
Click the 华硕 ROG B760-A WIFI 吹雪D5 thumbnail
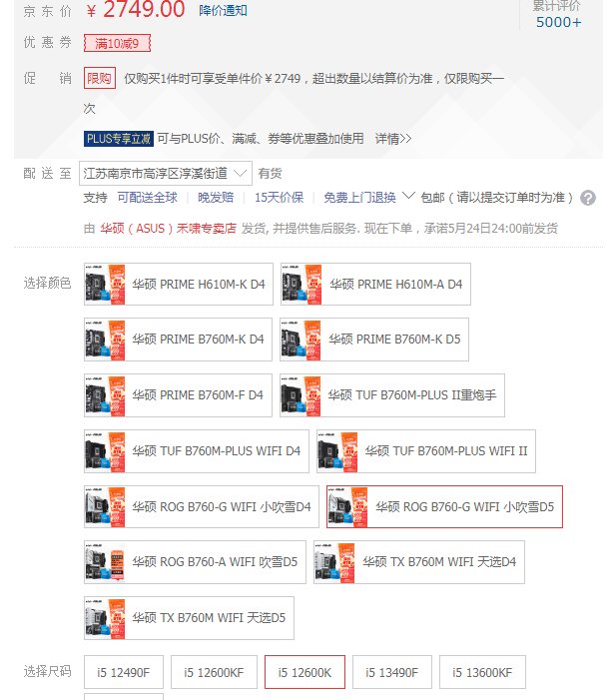tap(105, 562)
